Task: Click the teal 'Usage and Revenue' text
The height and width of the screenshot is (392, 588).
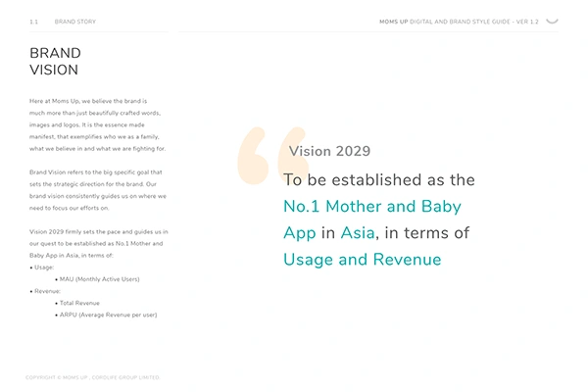Action: [x=362, y=260]
